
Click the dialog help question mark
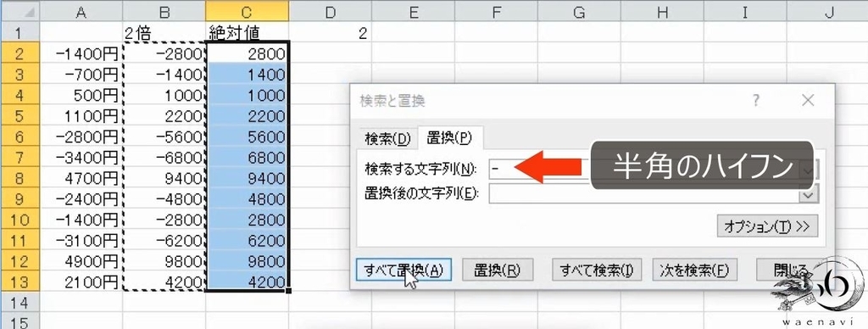pos(755,100)
